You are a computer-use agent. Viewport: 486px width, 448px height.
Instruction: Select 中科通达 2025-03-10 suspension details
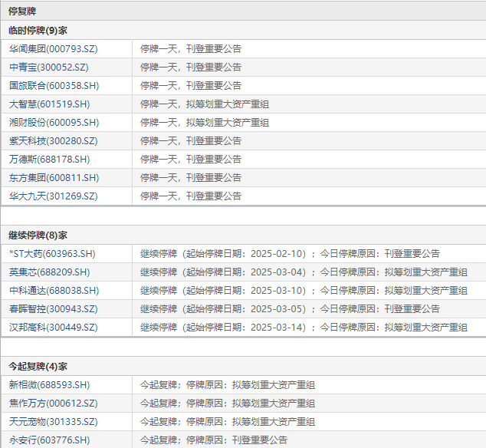click(304, 291)
